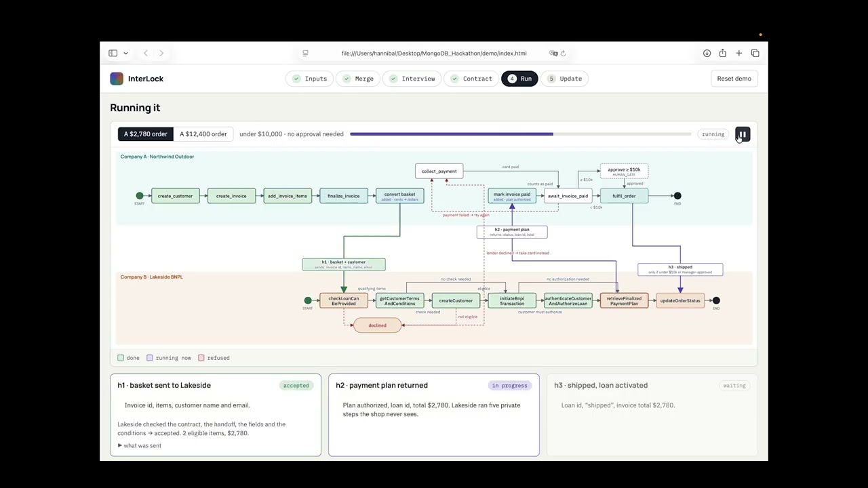Click the declined node
This screenshot has width=868, height=488.
point(377,325)
